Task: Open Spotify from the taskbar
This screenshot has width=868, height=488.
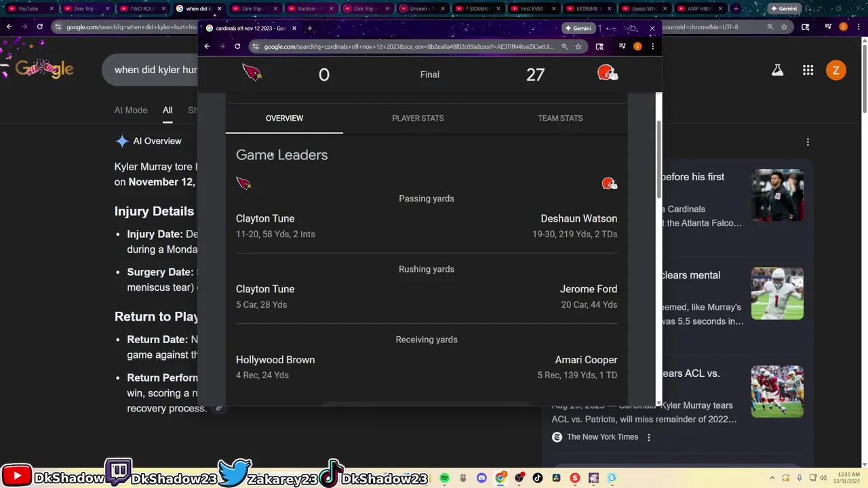Action: point(444,478)
